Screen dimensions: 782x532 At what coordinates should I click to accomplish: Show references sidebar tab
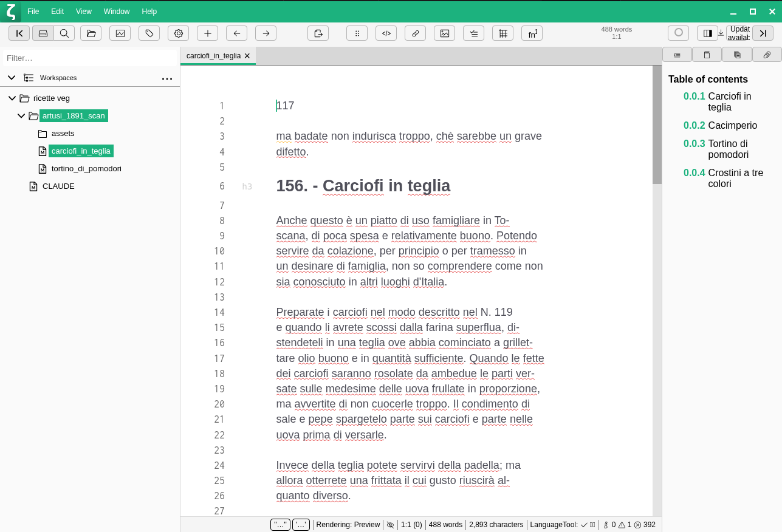tap(707, 55)
